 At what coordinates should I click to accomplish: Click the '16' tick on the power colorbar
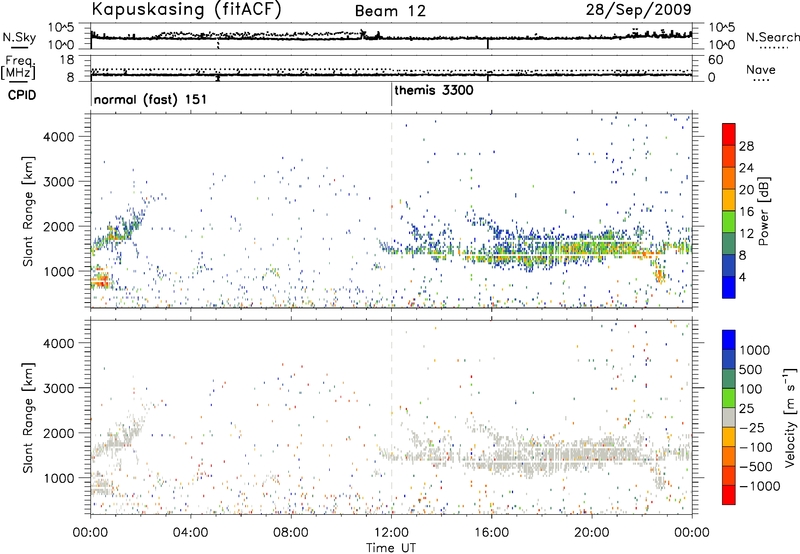pyautogui.click(x=746, y=212)
